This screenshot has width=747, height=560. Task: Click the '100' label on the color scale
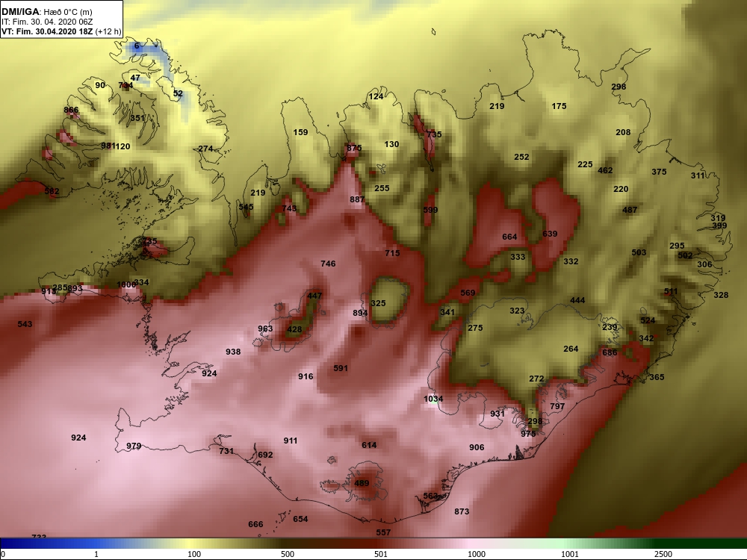[x=194, y=554]
